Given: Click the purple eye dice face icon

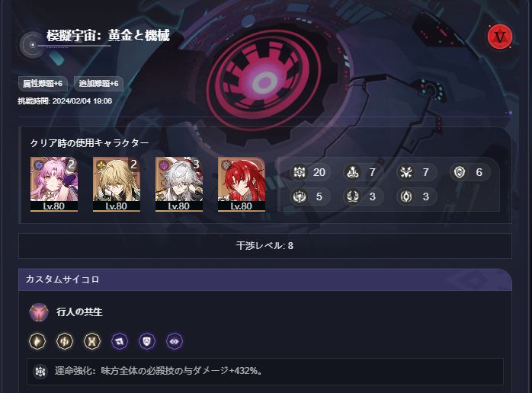Looking at the screenshot, I should tap(175, 341).
